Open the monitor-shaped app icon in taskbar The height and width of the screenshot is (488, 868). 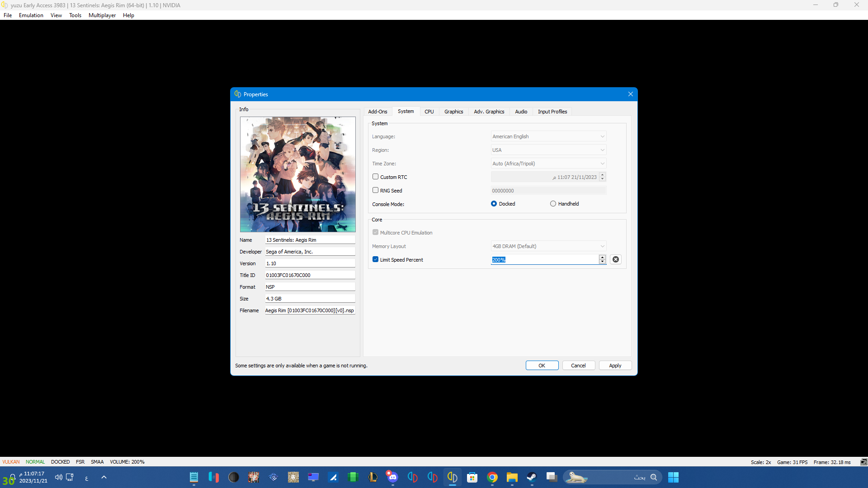(x=313, y=477)
